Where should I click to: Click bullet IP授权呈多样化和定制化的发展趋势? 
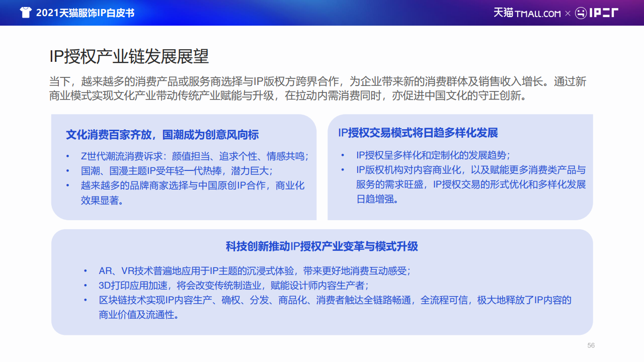(433, 155)
